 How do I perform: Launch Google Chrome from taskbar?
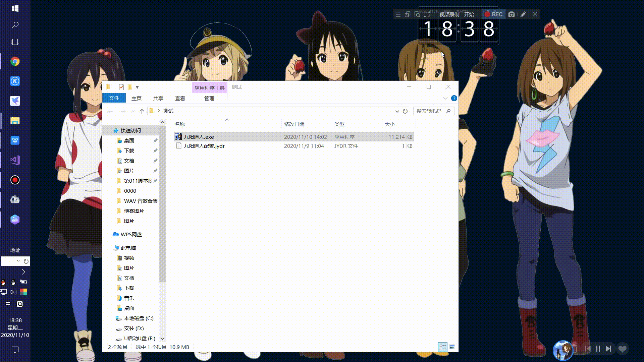click(x=15, y=61)
